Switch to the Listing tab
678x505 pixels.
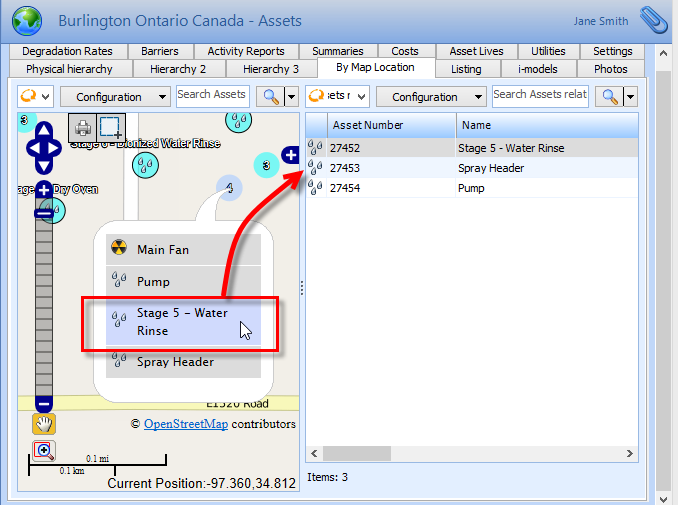point(465,69)
